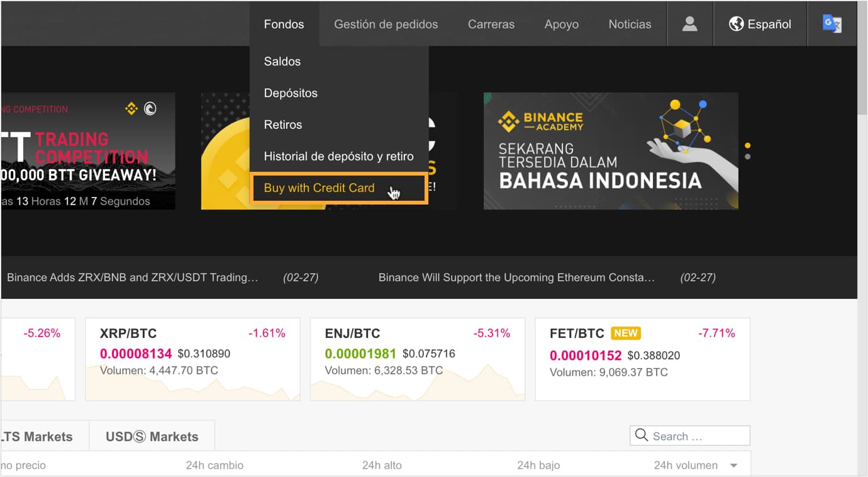868x477 pixels.
Task: Click the -1.61% change on XRP/BTC
Action: click(267, 333)
